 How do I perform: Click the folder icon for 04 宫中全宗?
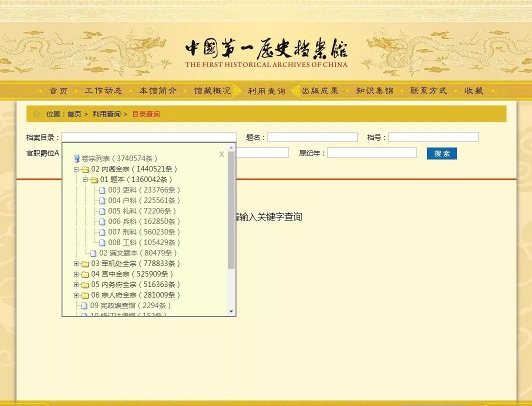pyautogui.click(x=85, y=274)
